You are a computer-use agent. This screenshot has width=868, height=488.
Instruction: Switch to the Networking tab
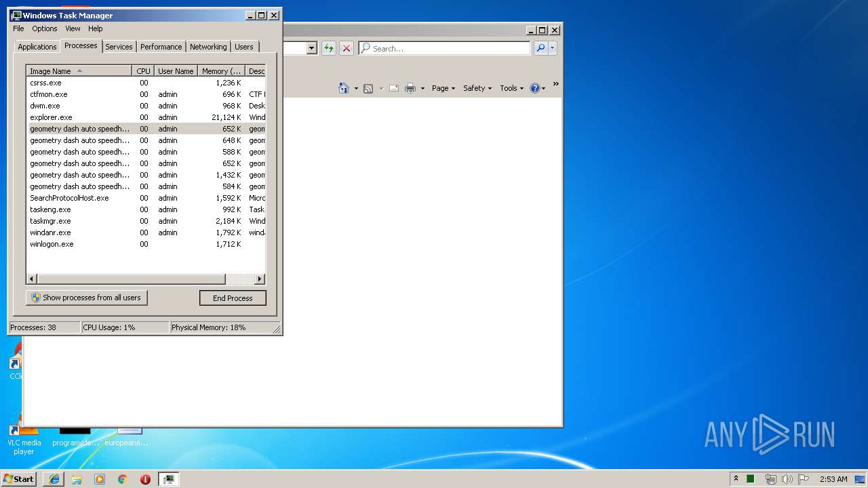pyautogui.click(x=208, y=47)
